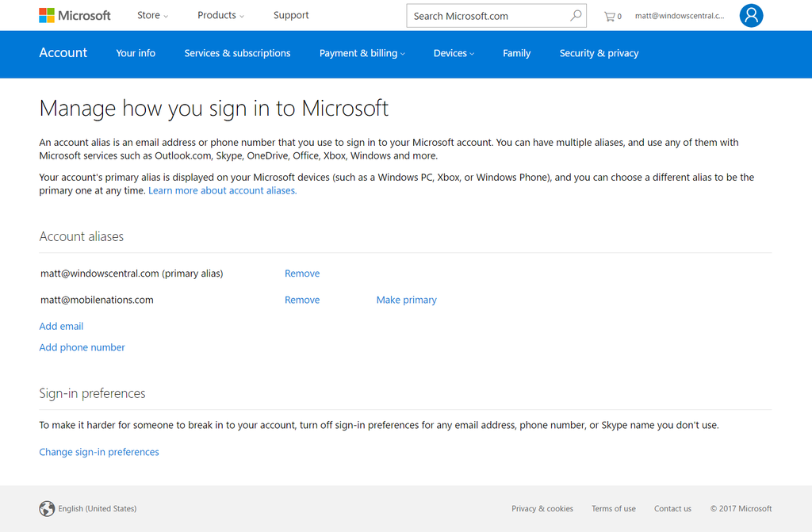Go to the Family tab
Screen dimensions: 812x532
tap(516, 53)
